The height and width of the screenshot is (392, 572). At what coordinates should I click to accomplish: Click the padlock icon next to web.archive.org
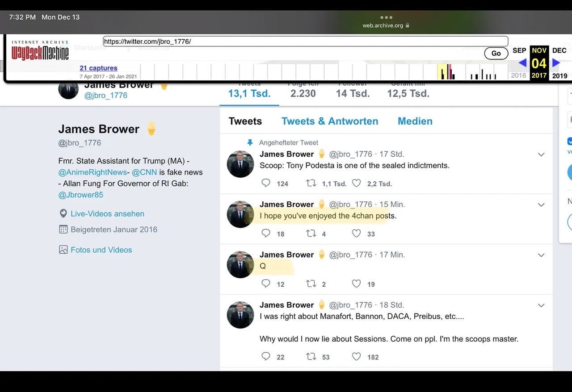[407, 26]
